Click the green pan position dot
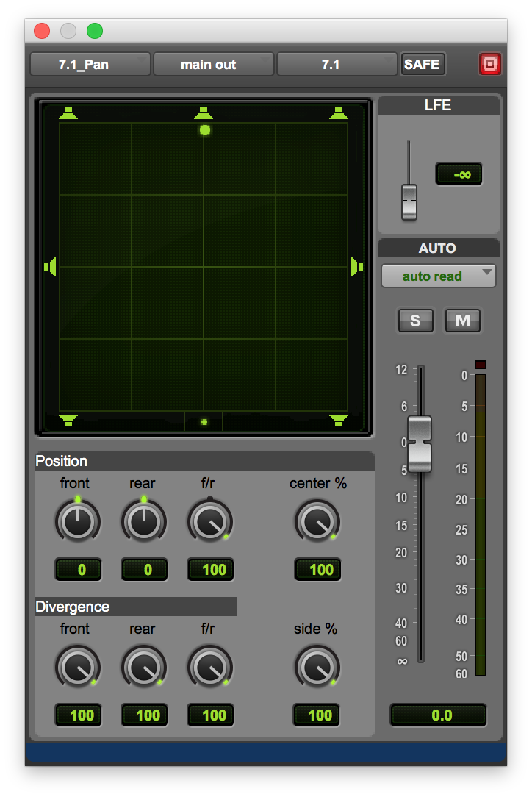 point(205,130)
